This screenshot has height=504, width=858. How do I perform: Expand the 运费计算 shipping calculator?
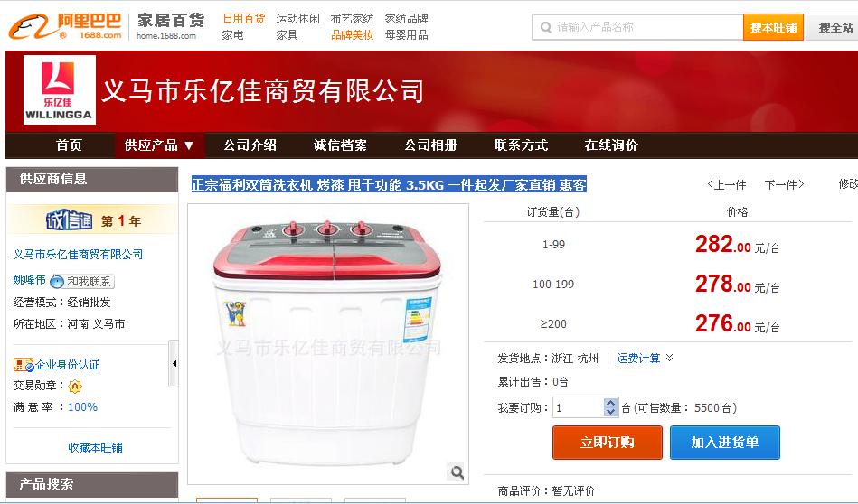[x=645, y=358]
